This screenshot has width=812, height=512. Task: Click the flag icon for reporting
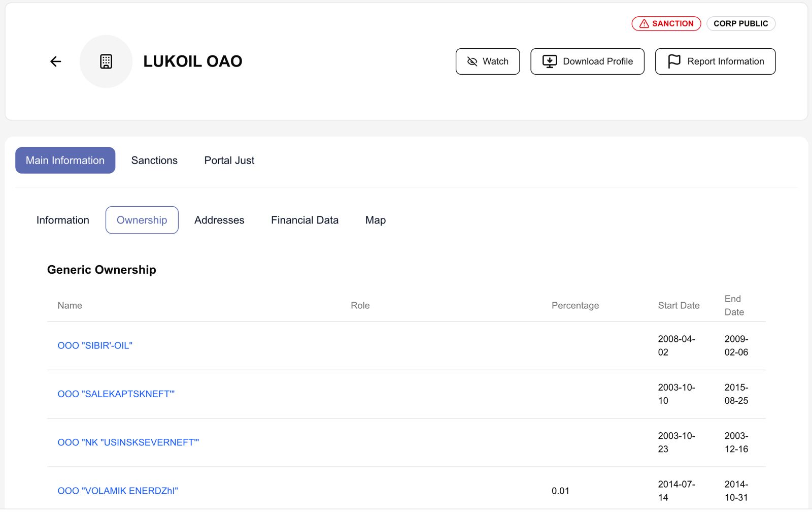point(674,61)
